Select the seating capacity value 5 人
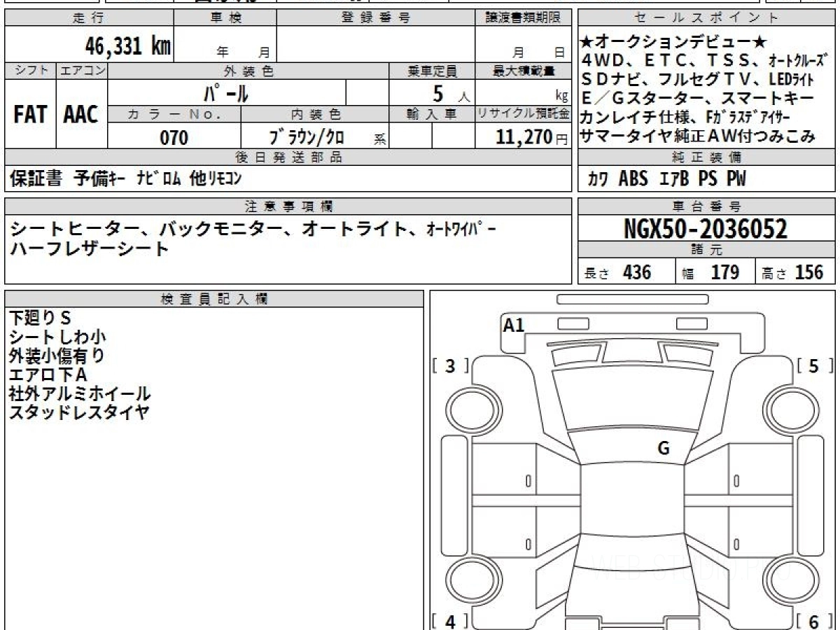This screenshot has height=630, width=840. (451, 93)
